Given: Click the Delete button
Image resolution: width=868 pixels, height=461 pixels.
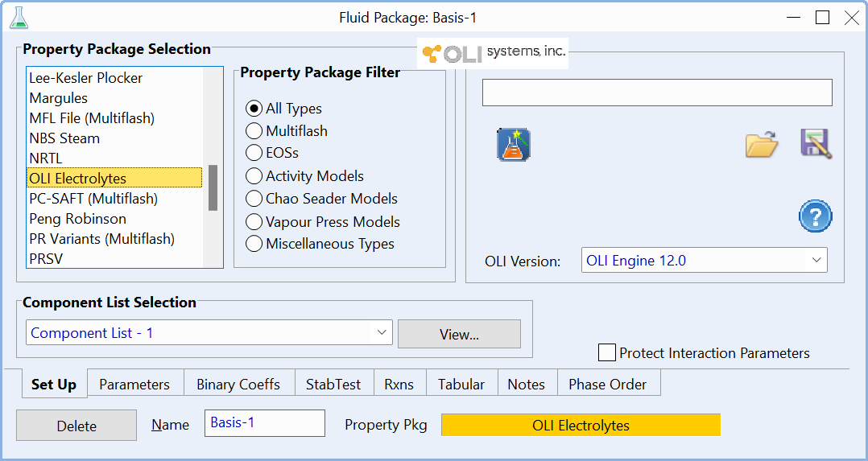Looking at the screenshot, I should coord(76,425).
